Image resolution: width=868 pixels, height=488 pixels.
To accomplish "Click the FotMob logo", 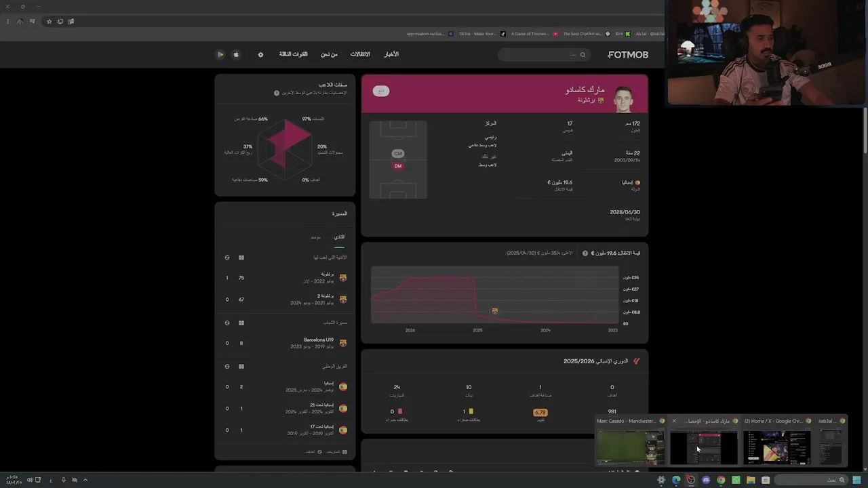I will [628, 55].
